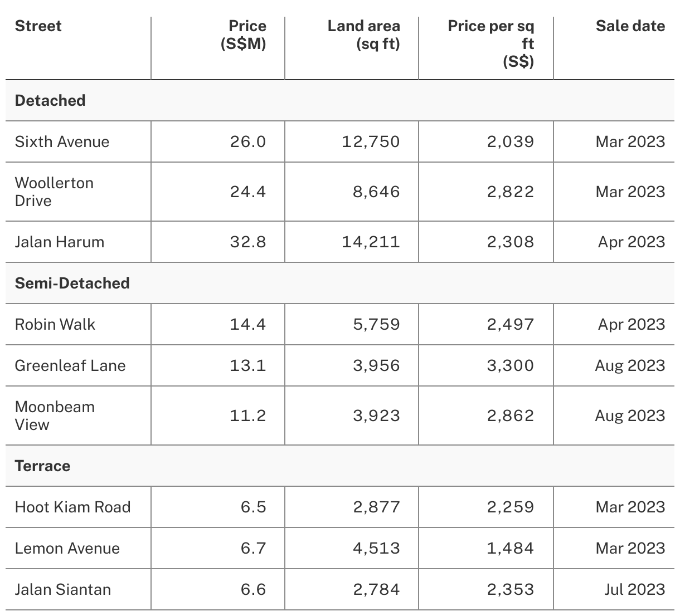Click Robin Walk's 14.4 price cell
The width and height of the screenshot is (680, 616).
pos(248,325)
